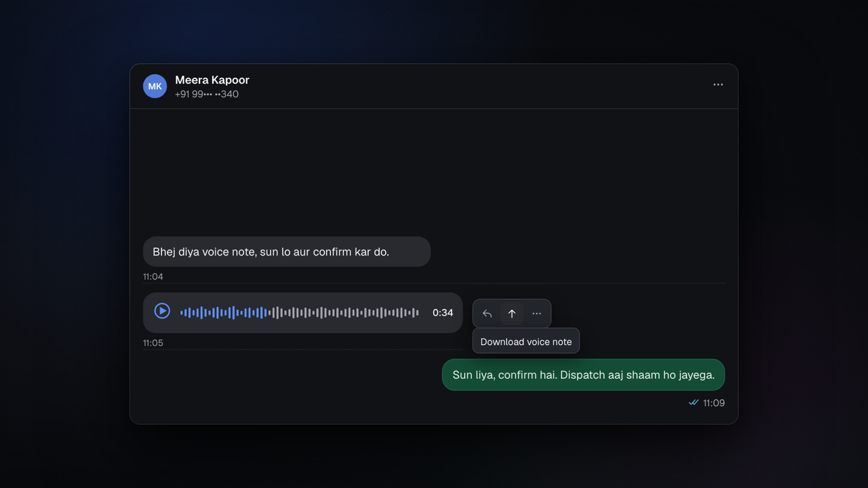
Task: Select the 'Bhej diya voice note' message
Action: (287, 252)
